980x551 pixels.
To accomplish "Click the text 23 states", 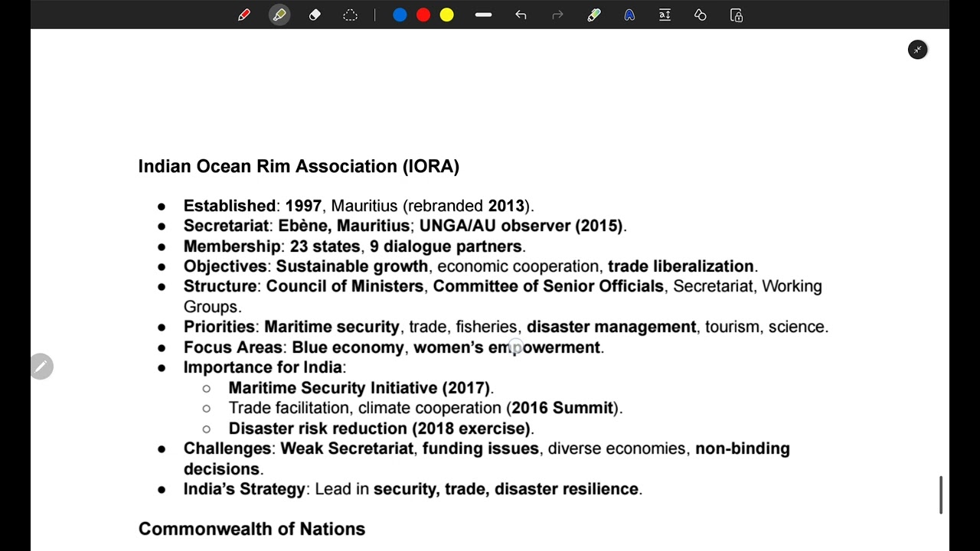I will [325, 246].
